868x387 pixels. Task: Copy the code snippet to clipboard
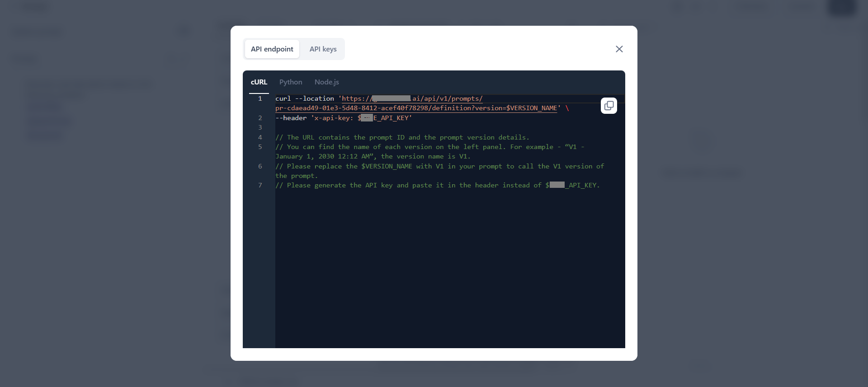pyautogui.click(x=609, y=106)
